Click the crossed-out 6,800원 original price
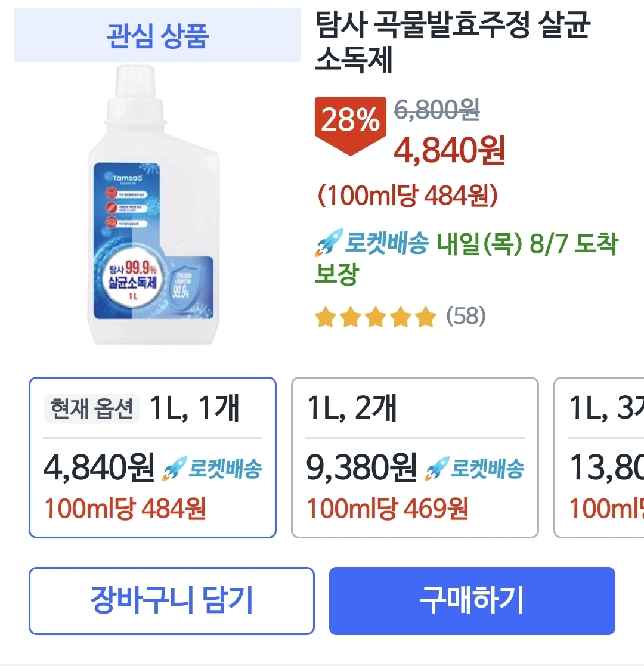644x666 pixels. [437, 110]
